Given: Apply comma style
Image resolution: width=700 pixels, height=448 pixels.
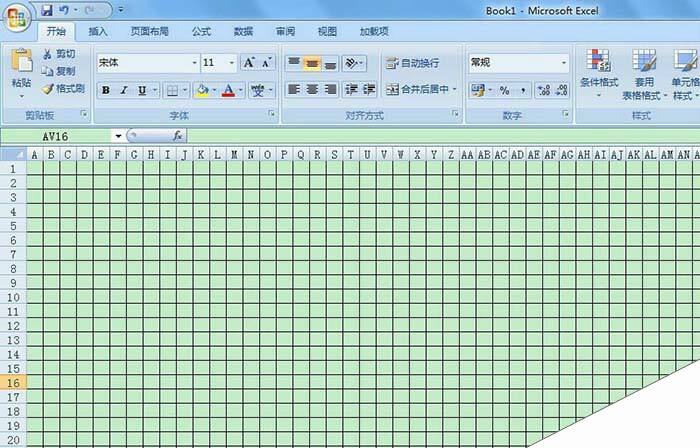Looking at the screenshot, I should point(523,90).
